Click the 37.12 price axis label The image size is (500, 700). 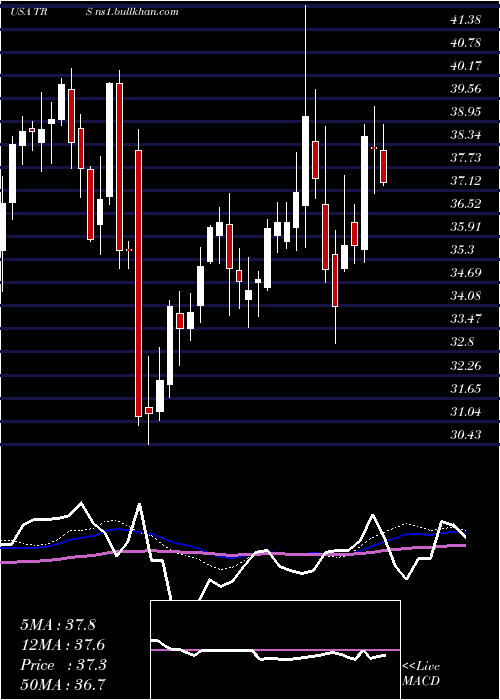click(x=465, y=181)
